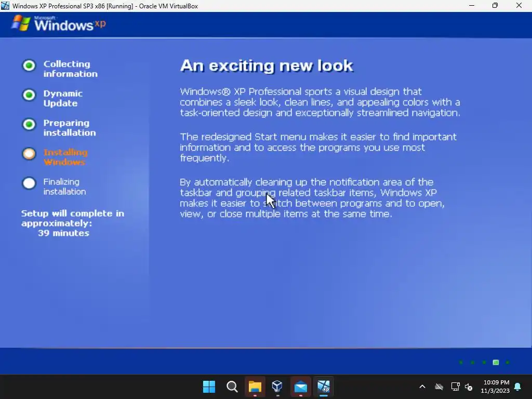Viewport: 532px width, 399px height.
Task: Minimize the VirtualBox window
Action: [x=472, y=6]
